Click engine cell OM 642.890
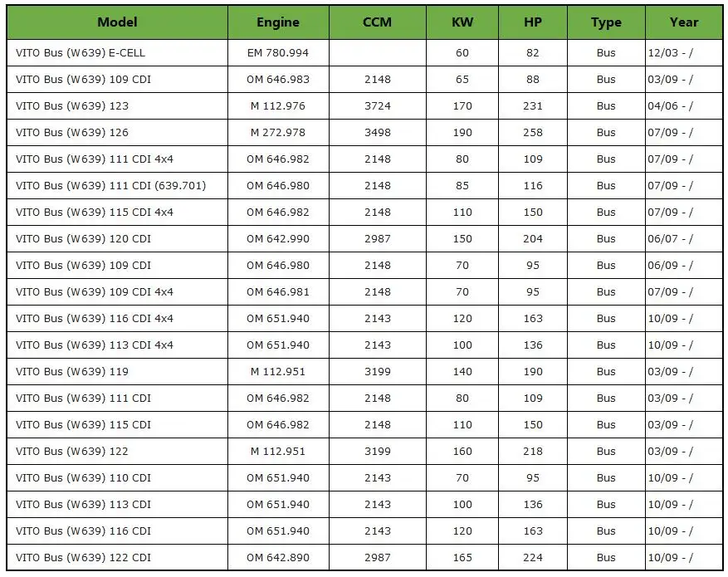 278,558
